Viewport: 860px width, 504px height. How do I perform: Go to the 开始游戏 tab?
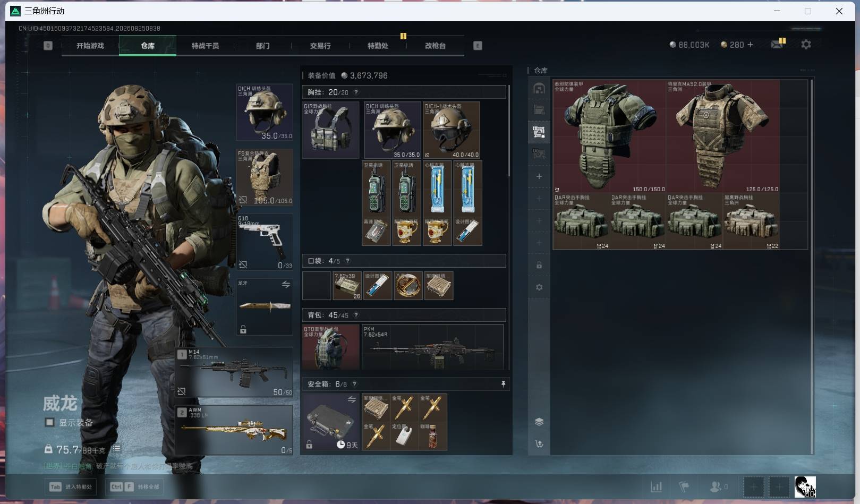pos(90,46)
